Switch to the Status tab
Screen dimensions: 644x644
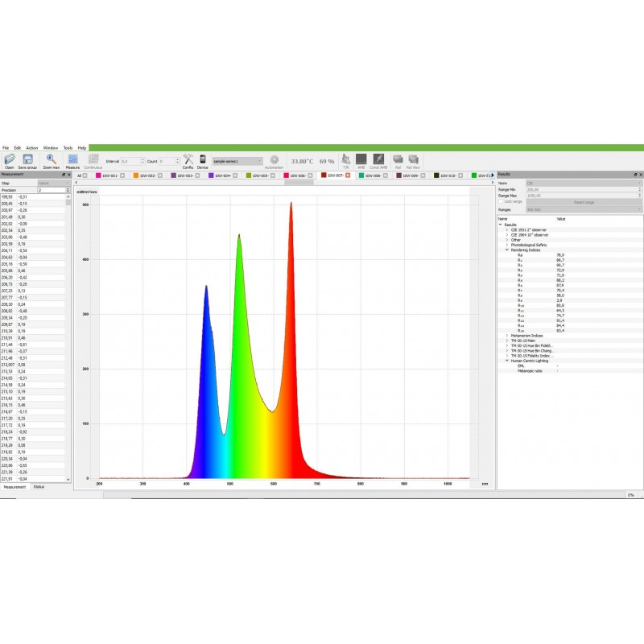39,487
